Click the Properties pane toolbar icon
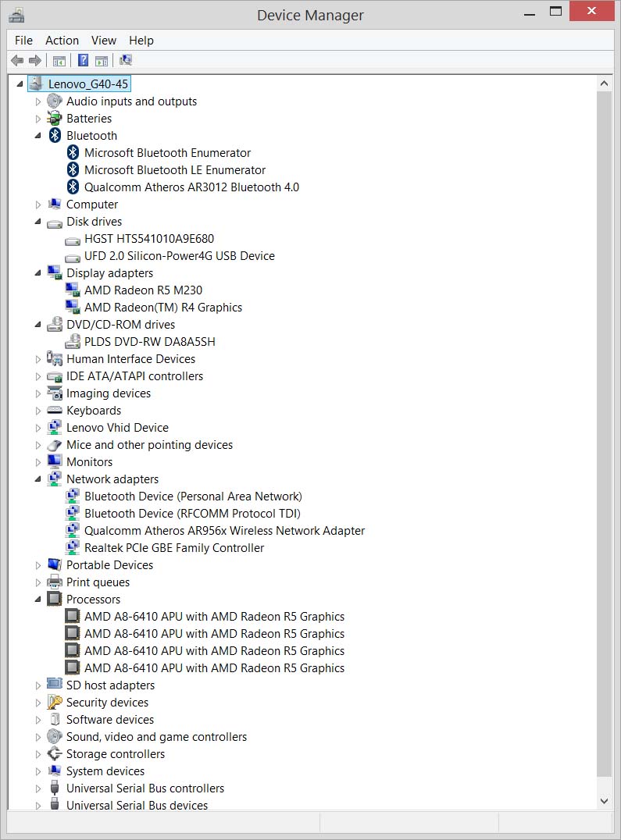 click(102, 61)
